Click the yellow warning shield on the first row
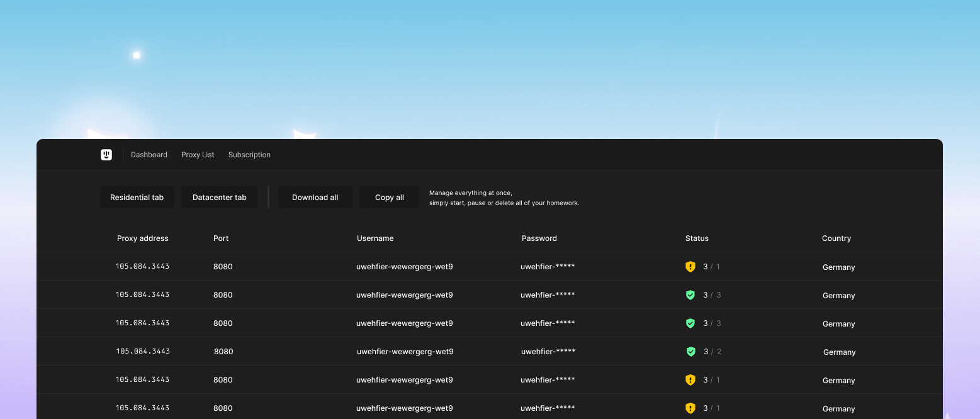This screenshot has width=980, height=419. click(x=690, y=266)
